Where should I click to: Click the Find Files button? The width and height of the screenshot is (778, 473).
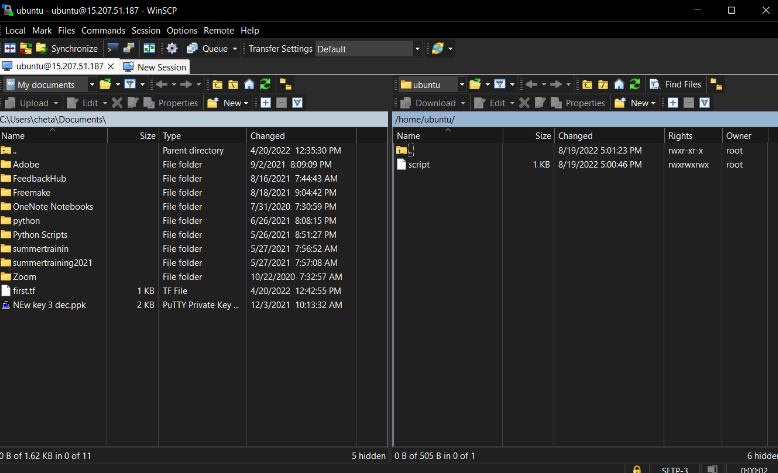click(675, 84)
